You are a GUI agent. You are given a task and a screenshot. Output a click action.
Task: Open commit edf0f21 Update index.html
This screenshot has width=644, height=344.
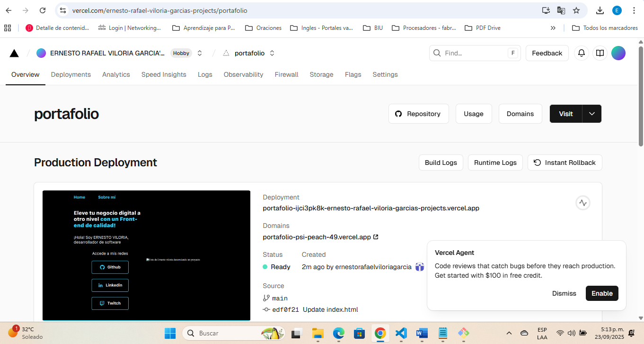tap(310, 309)
